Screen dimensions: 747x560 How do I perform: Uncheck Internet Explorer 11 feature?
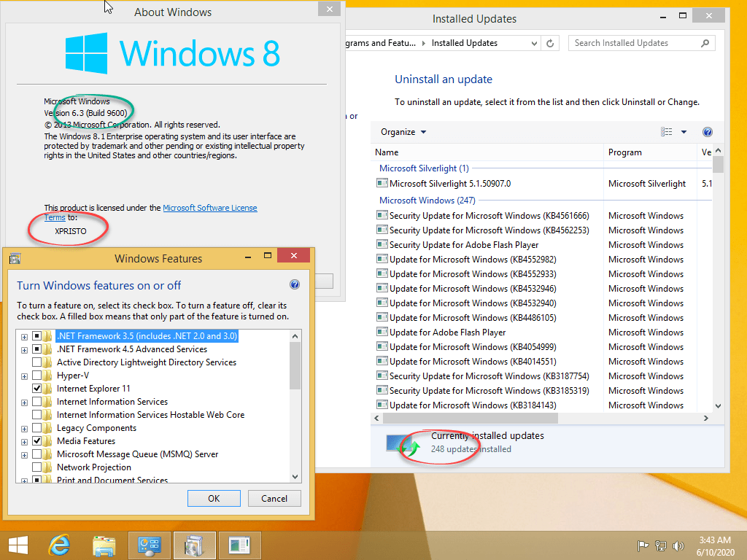click(x=36, y=388)
